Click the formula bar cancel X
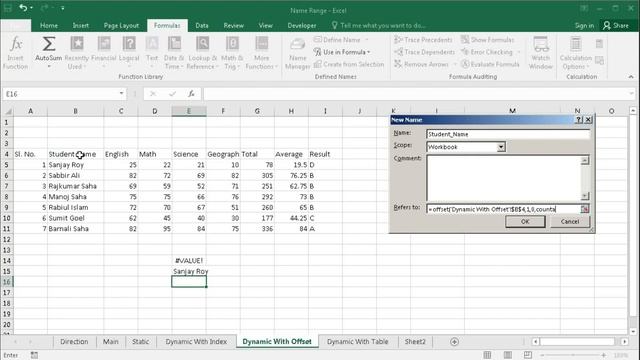The width and height of the screenshot is (640, 360). 153,94
